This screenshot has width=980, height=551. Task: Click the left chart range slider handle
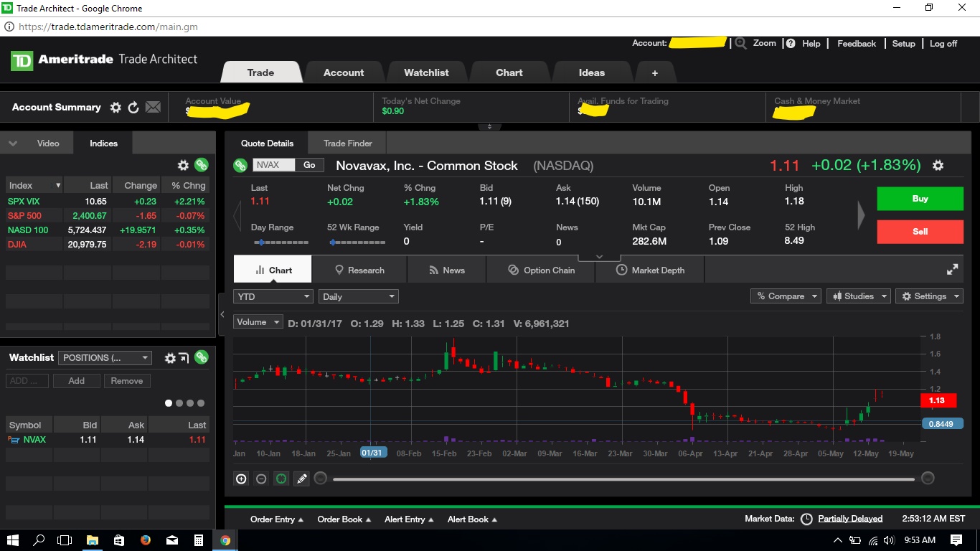[320, 479]
